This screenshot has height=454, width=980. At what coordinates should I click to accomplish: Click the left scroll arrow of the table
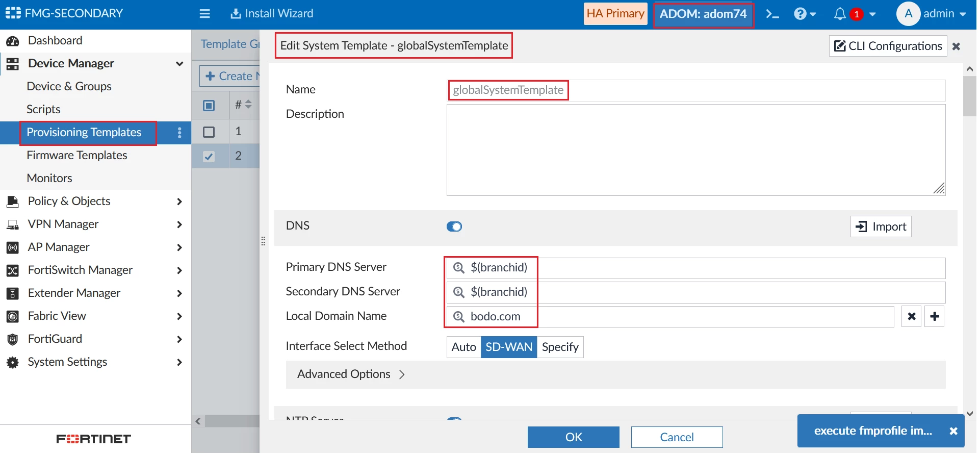(x=198, y=421)
